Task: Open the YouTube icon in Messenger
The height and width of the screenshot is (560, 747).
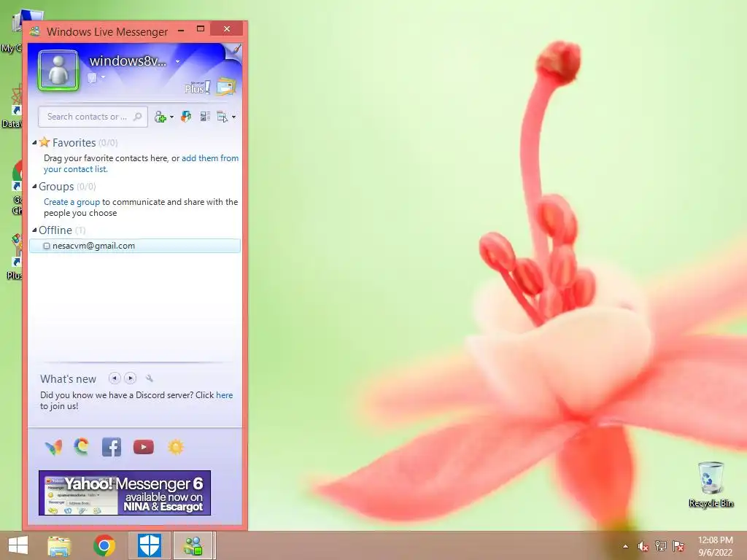Action: click(x=144, y=447)
